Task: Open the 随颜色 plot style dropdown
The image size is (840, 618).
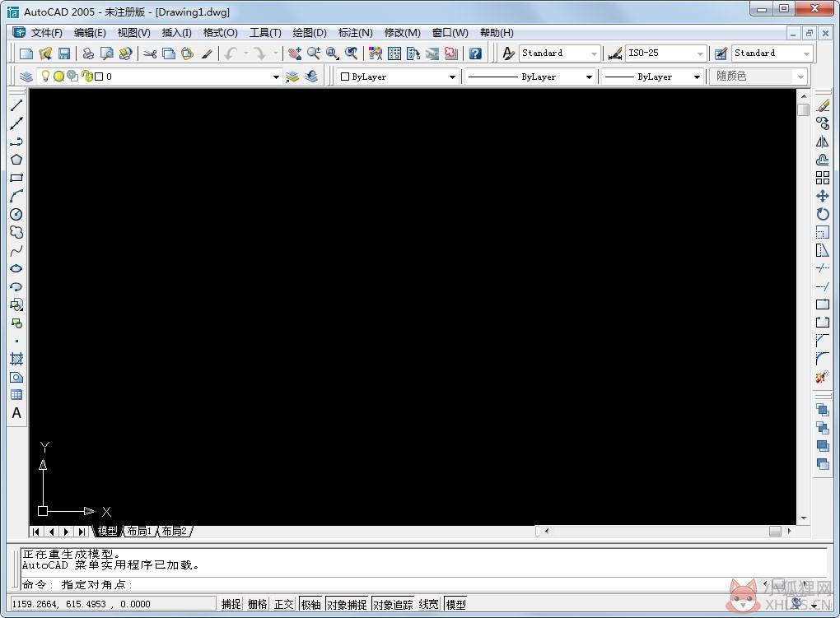Action: [800, 77]
